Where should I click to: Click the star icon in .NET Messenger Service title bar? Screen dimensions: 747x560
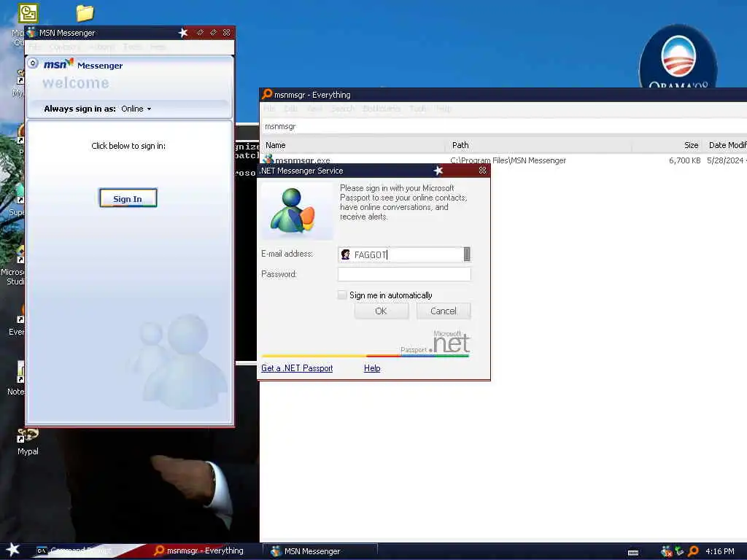coord(438,171)
